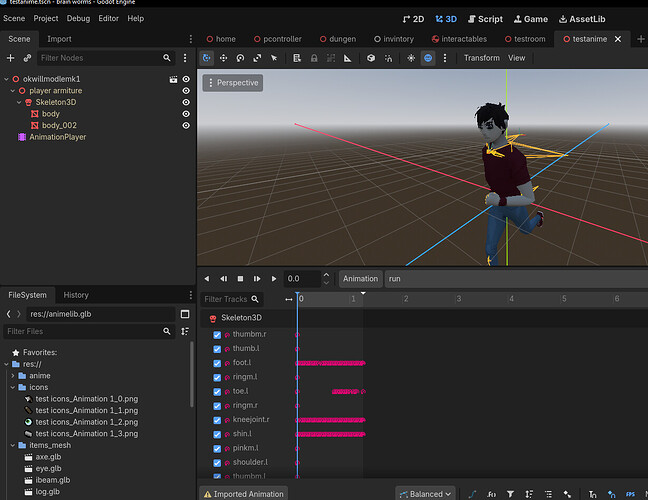Open the Editor menu
Viewport: 648px width, 500px height.
[x=108, y=19]
